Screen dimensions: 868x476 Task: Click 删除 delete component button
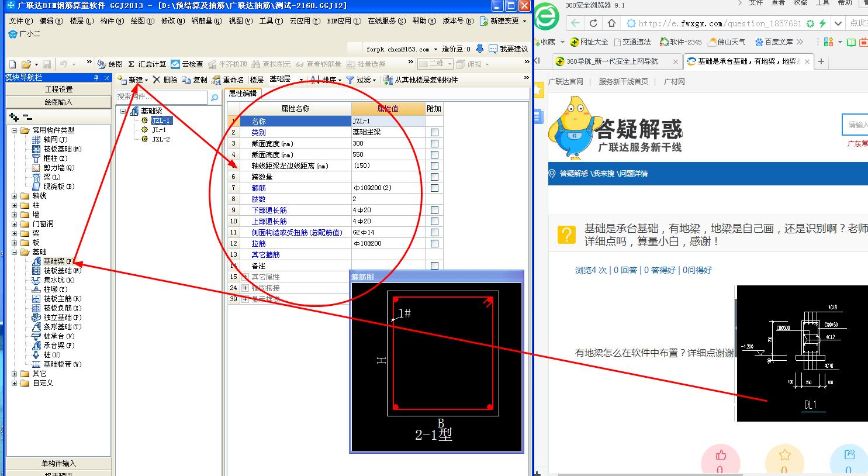(x=165, y=80)
